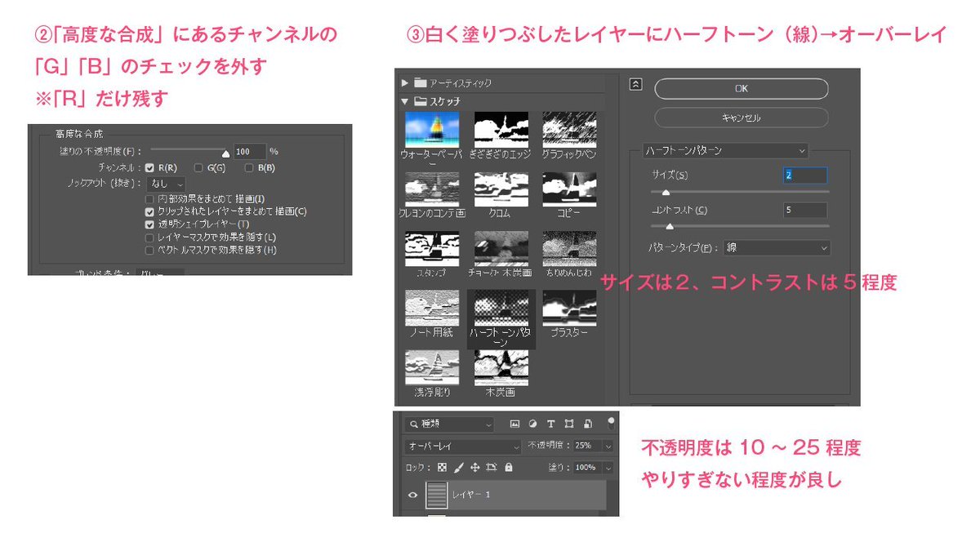
Task: Uncheck the R(R) channel checkbox
Action: 150,167
